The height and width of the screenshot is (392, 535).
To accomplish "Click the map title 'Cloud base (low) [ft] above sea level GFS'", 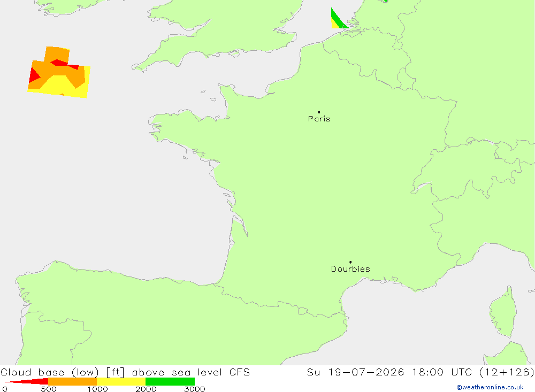I will click(125, 372).
